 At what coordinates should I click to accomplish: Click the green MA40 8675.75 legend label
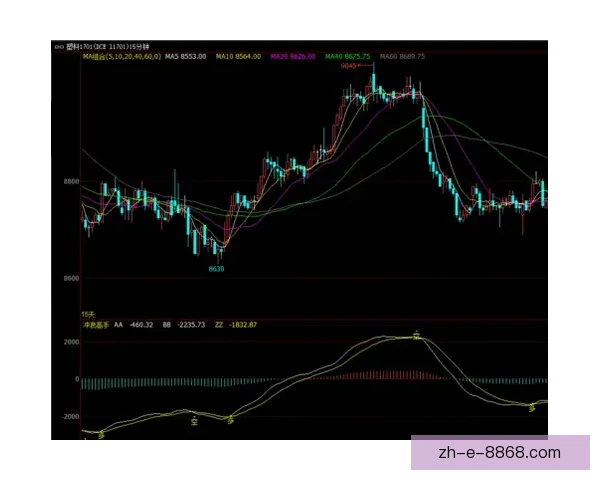[x=348, y=57]
